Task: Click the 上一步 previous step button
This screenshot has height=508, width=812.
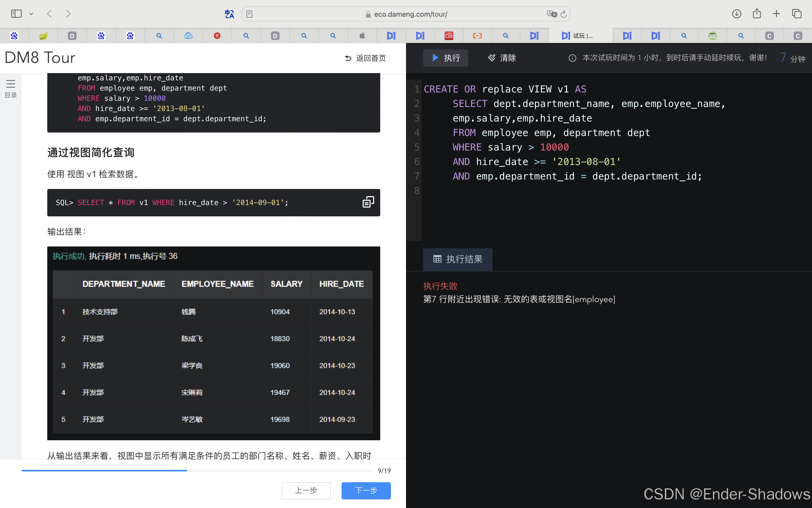Action: pos(306,491)
